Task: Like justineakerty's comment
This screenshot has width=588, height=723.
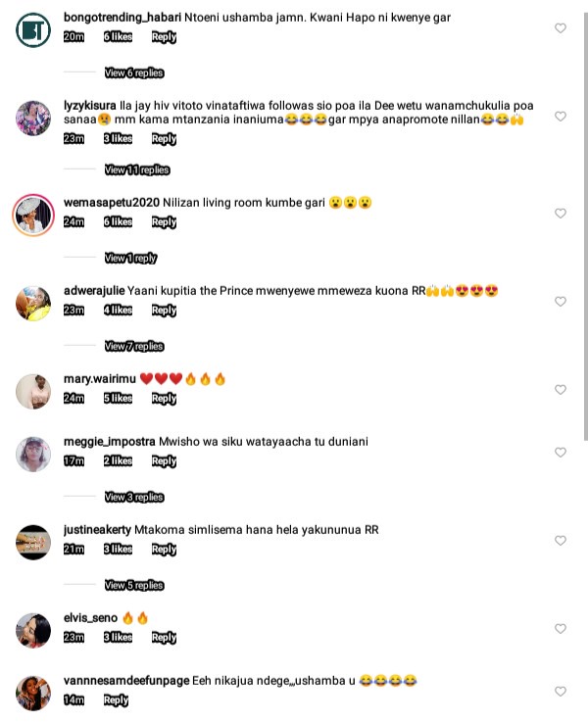Action: (560, 541)
